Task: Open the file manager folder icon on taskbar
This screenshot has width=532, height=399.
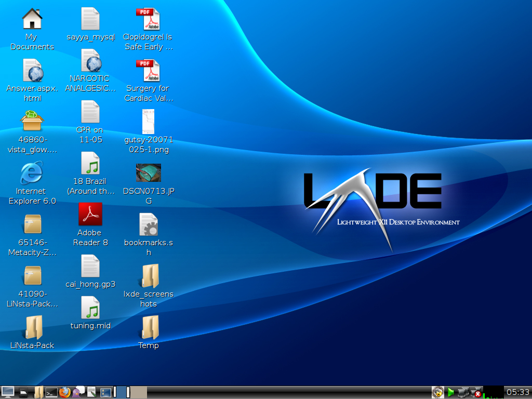Action: pos(38,392)
